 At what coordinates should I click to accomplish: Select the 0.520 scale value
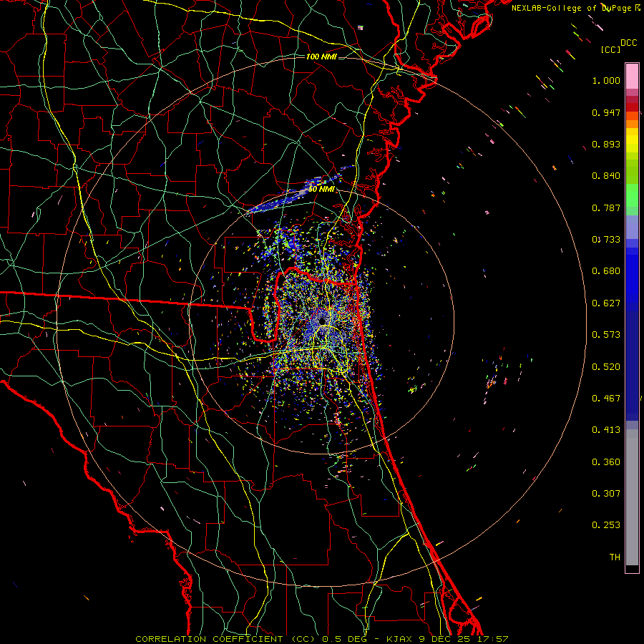[606, 367]
